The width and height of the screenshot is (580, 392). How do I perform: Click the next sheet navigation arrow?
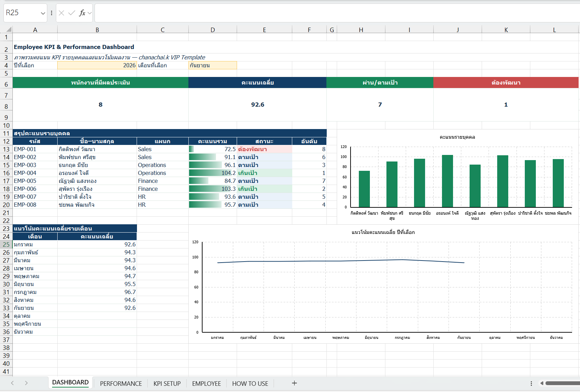click(x=26, y=383)
